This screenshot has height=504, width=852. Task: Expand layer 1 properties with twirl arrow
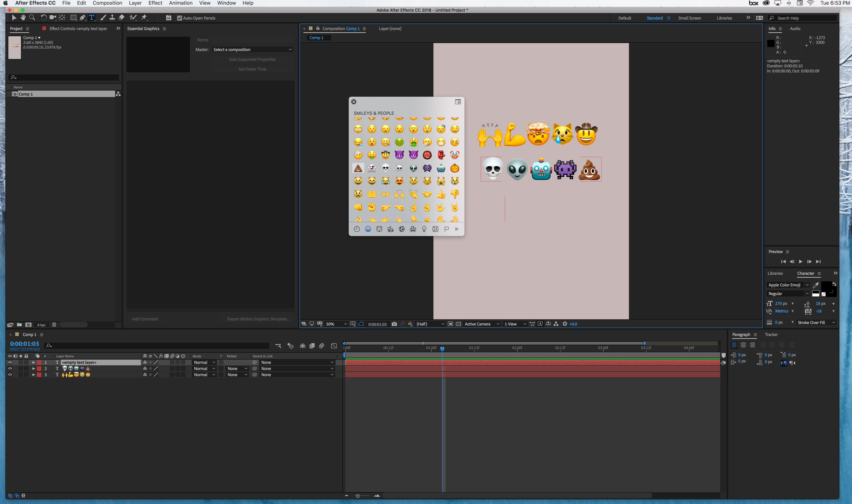(33, 362)
